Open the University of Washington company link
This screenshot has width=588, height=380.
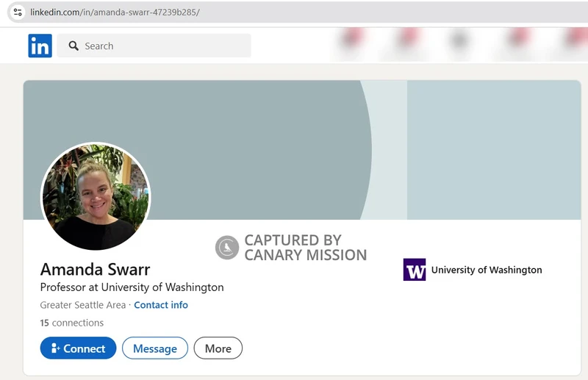tap(487, 270)
